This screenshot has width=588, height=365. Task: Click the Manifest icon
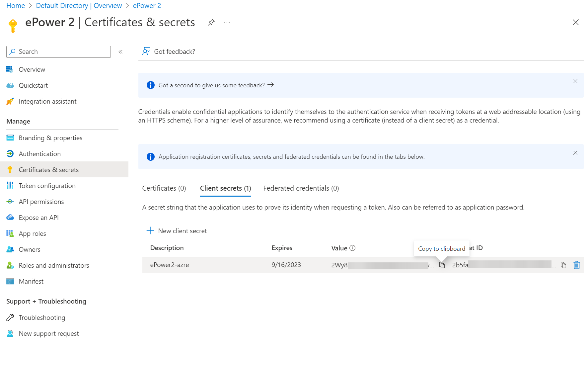tap(10, 281)
